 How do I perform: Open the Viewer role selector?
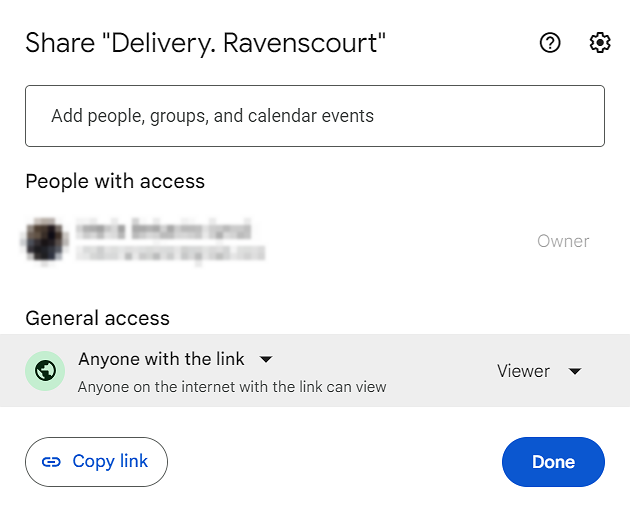pyautogui.click(x=524, y=371)
